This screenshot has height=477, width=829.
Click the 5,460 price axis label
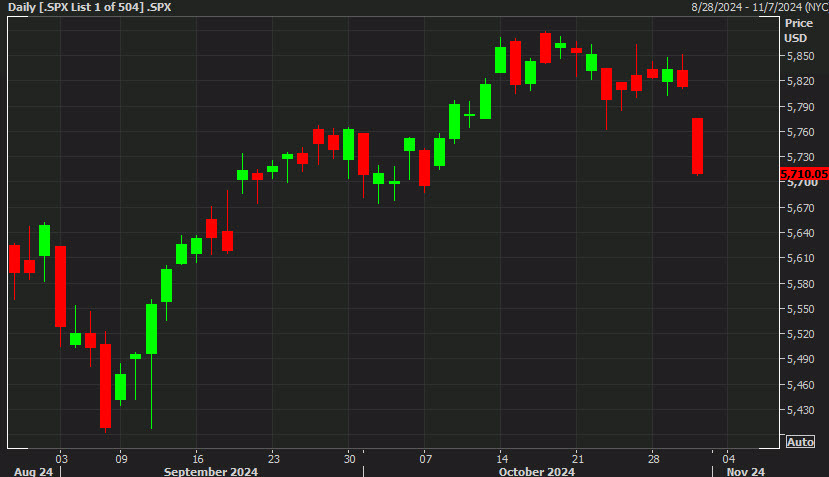800,386
